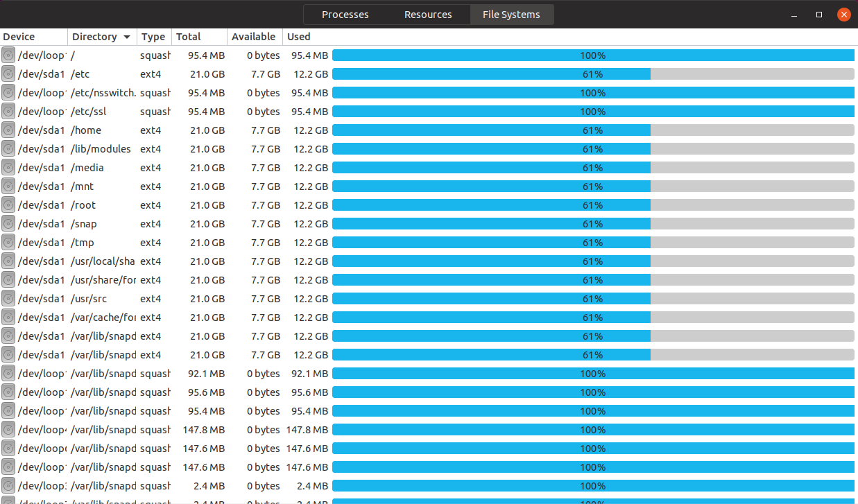The height and width of the screenshot is (504, 858).
Task: Click the disk icon in the /etc/nsswitch. row
Action: [x=8, y=93]
